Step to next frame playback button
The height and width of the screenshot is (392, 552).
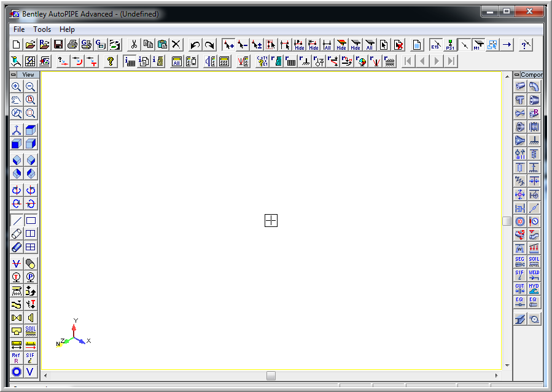tap(437, 61)
